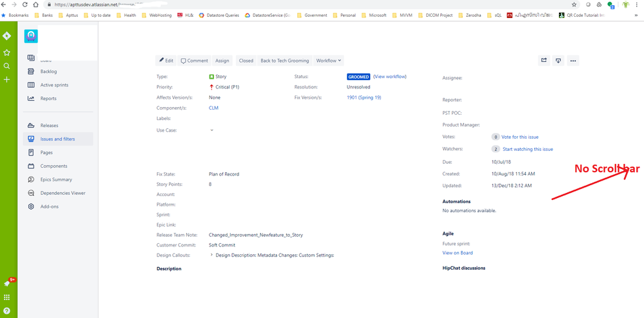The height and width of the screenshot is (318, 644).
Task: Open the Government bookmark folder
Action: point(312,15)
